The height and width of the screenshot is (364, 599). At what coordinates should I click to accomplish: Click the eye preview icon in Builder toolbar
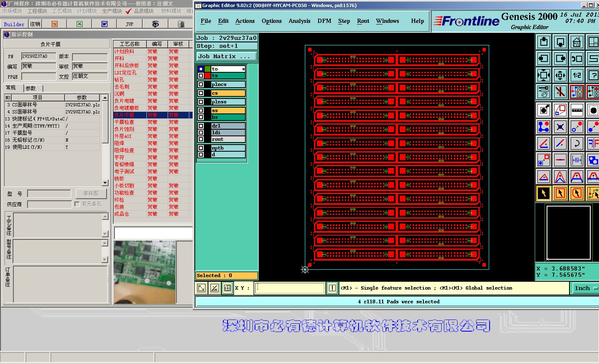tap(155, 24)
